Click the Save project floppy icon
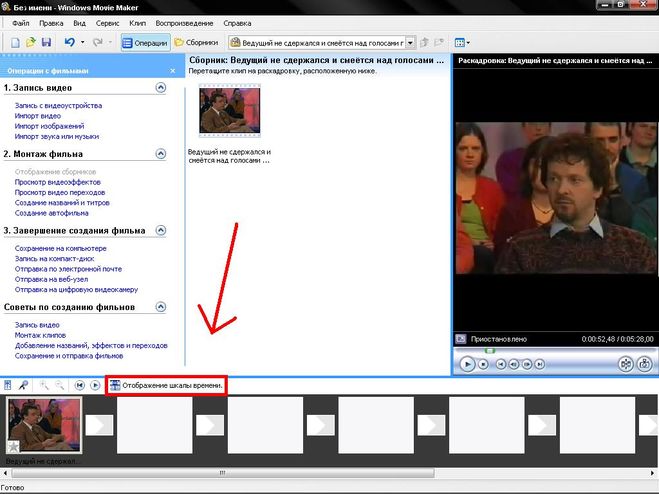The image size is (659, 494). click(46, 42)
